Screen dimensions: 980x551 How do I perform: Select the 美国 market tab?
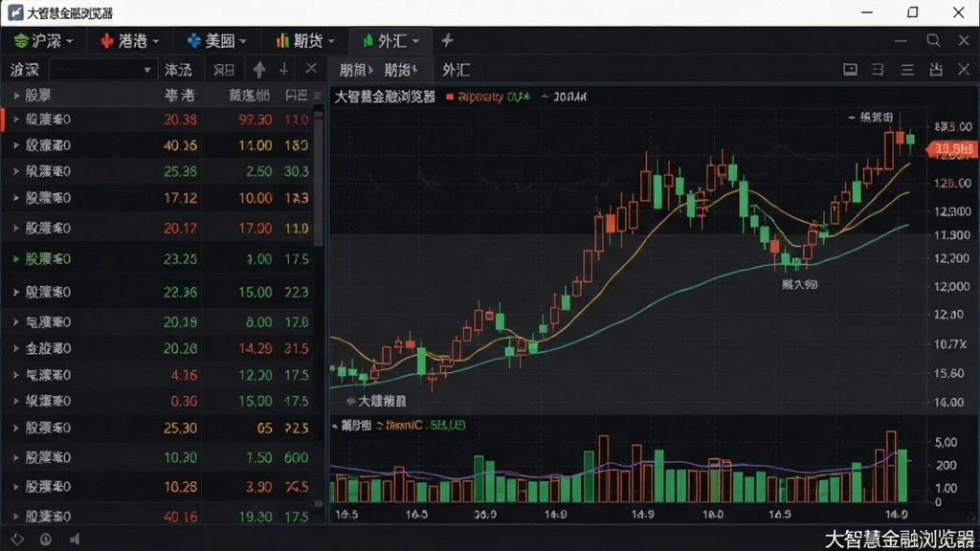tap(216, 41)
